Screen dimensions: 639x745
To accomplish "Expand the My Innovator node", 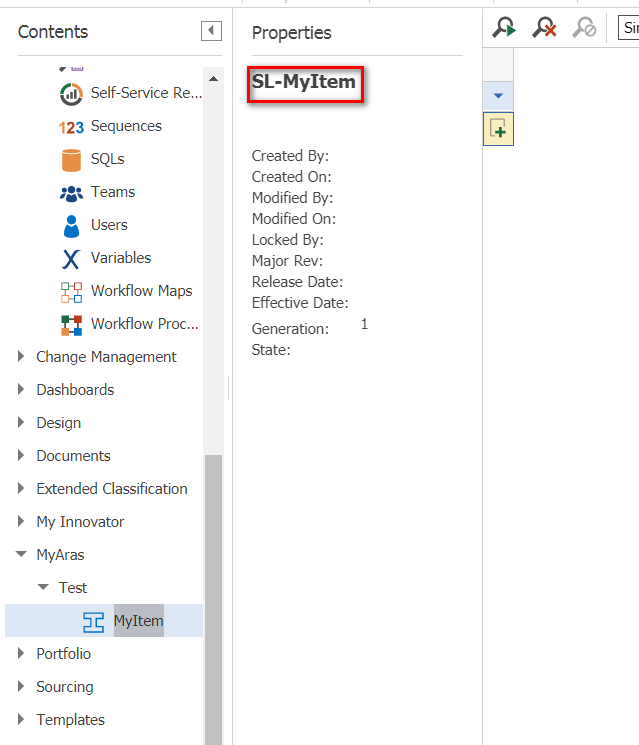I will pyautogui.click(x=20, y=521).
